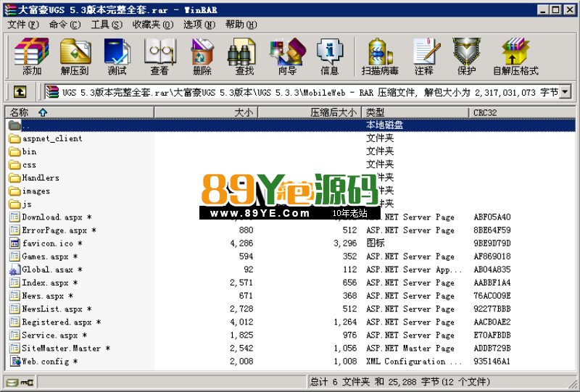
Task: Click the XML Configuration type text
Action: point(414,362)
